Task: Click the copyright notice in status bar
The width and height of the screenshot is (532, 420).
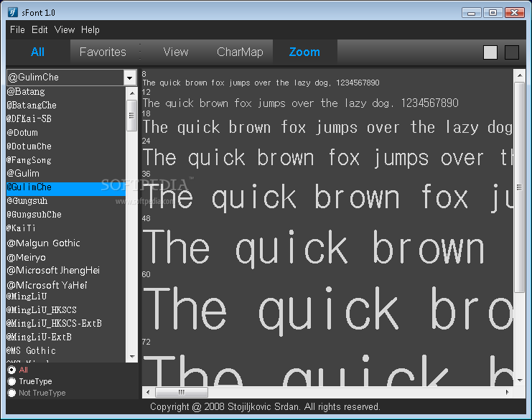Action: coord(265,407)
